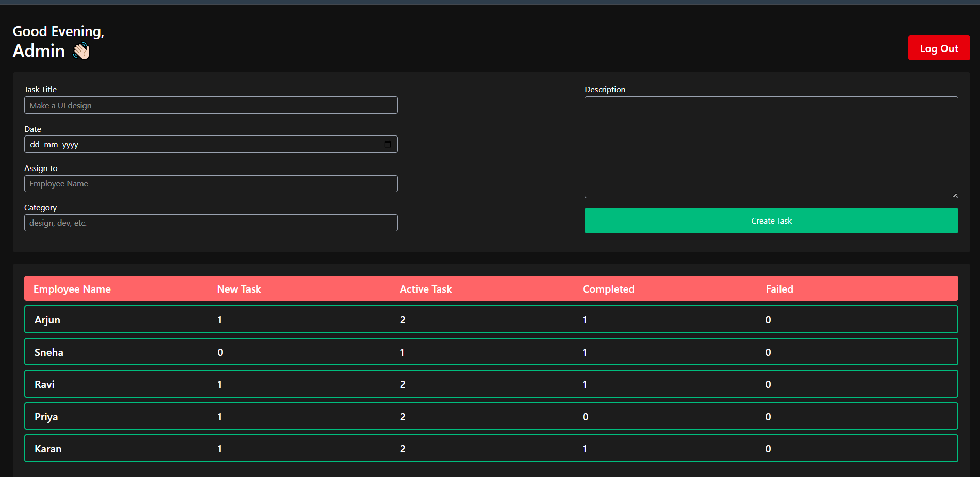
Task: Select Sneha's name in the employee table
Action: pos(49,352)
